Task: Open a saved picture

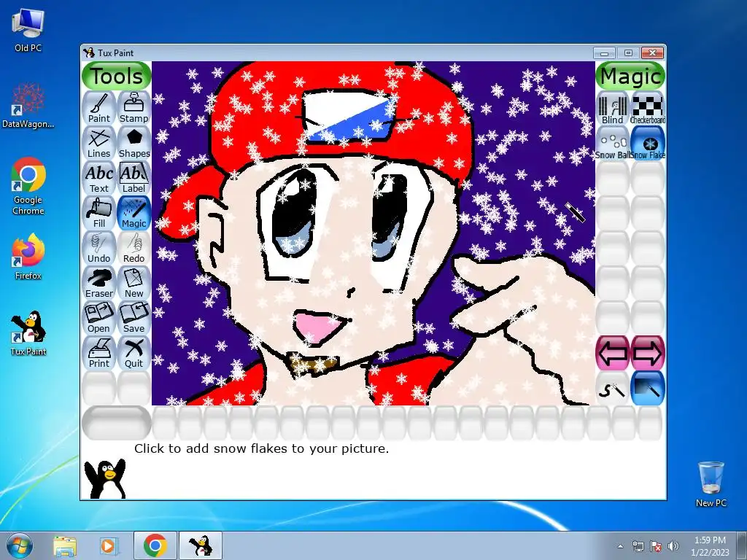Action: click(x=99, y=318)
